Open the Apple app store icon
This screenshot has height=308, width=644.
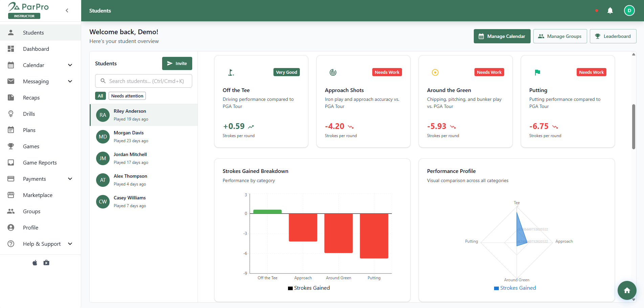click(35, 263)
